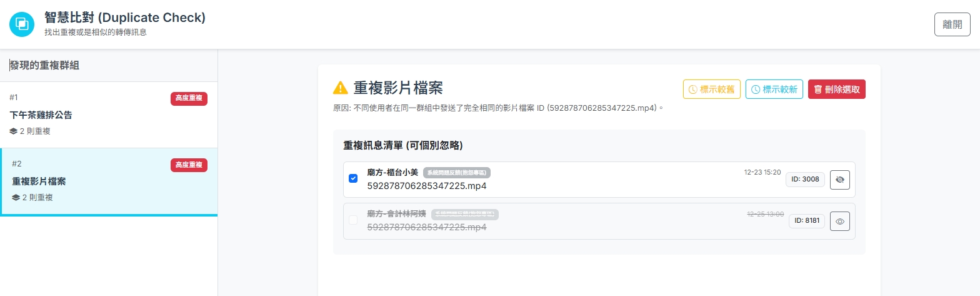Screen dimensions: 980x296
Task: Click the clock icon in 標示較新
Action: pos(755,89)
